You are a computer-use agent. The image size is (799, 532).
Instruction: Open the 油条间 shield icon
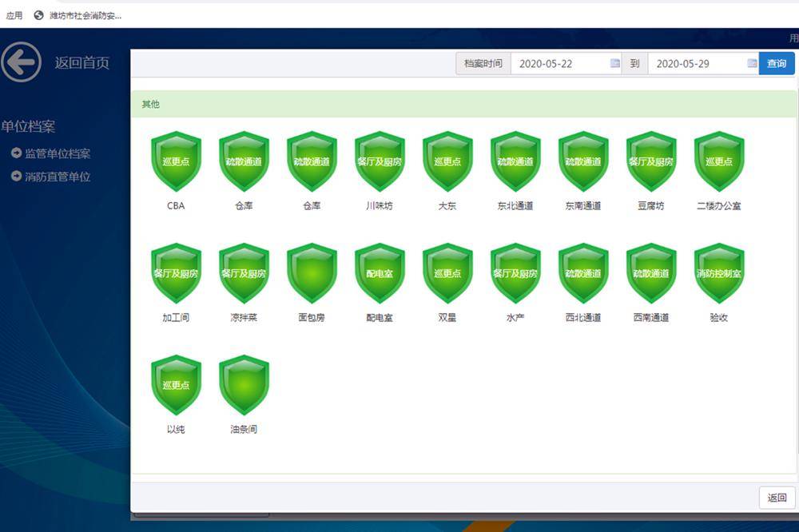pos(244,385)
